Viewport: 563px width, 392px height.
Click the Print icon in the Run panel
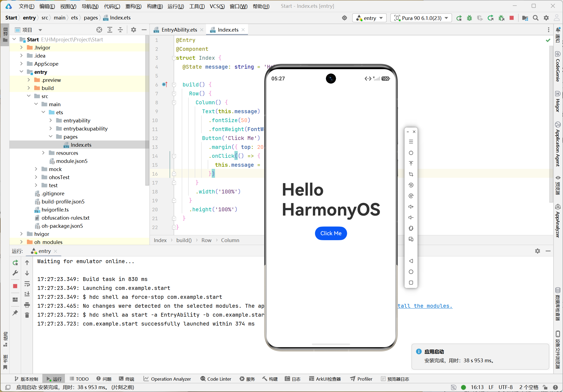[x=27, y=305]
